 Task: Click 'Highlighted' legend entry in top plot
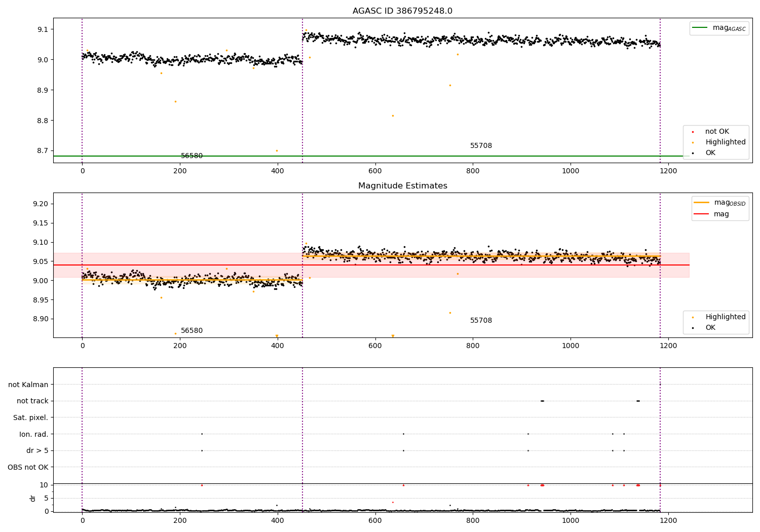(726, 142)
